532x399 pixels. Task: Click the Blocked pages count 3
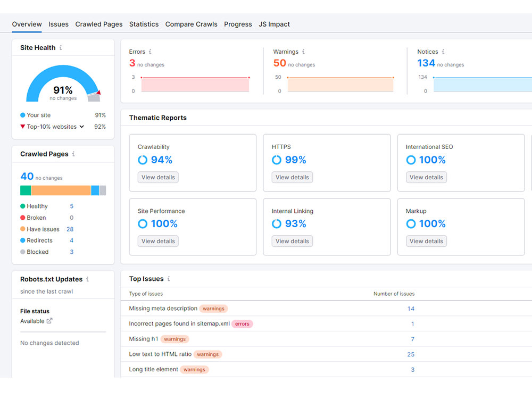tap(72, 252)
